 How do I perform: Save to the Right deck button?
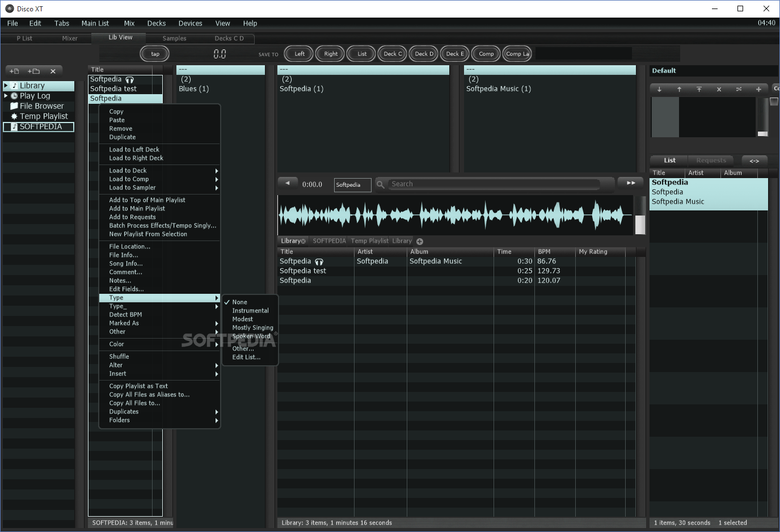pos(331,54)
